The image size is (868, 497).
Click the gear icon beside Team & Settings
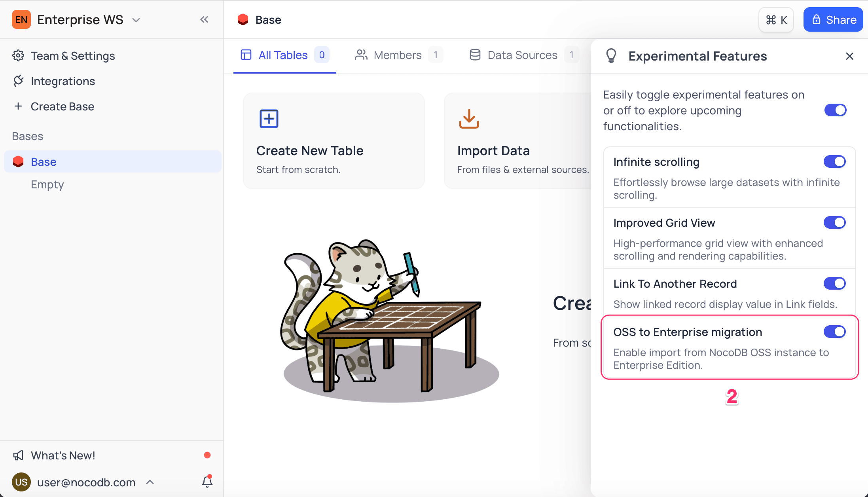(18, 55)
